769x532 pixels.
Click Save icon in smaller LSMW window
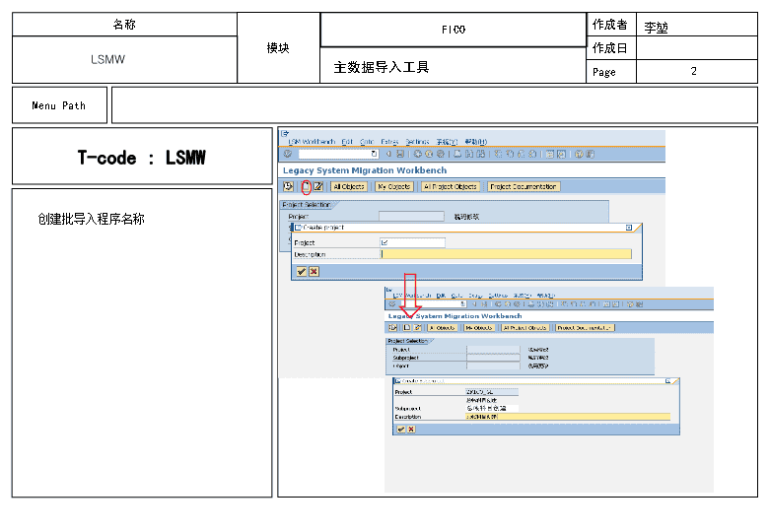click(484, 304)
